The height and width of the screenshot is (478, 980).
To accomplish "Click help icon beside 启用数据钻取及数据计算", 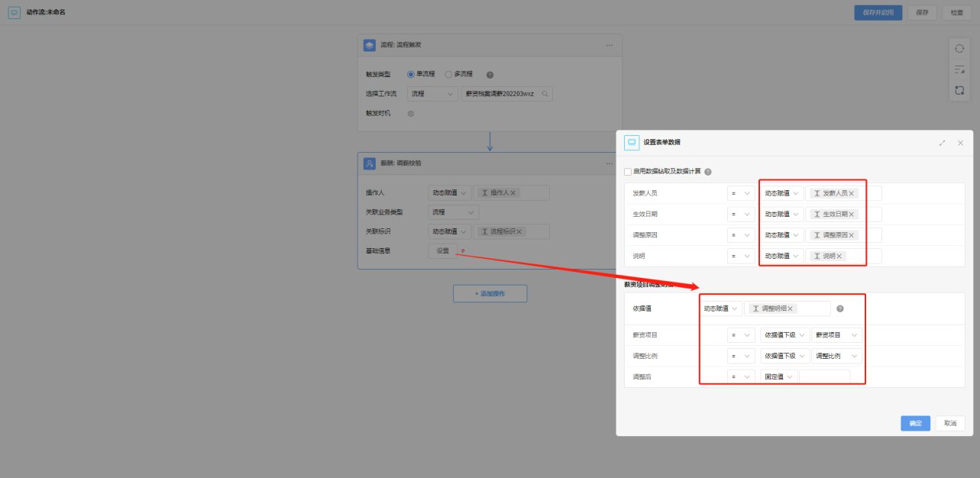I will pyautogui.click(x=708, y=172).
